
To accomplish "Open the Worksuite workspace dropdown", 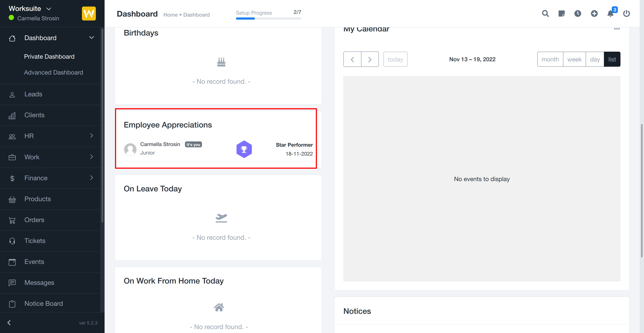I will pos(30,8).
